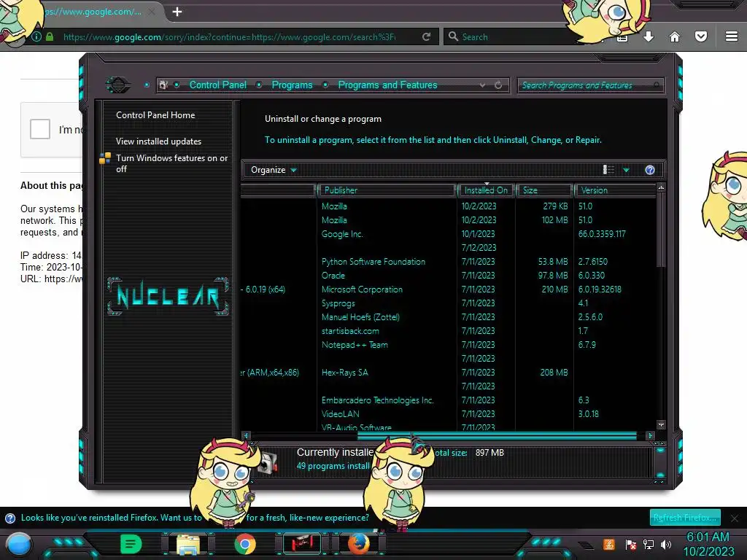Dismiss the Firefox reinstall notification bar
The image size is (747, 560).
coord(735,518)
